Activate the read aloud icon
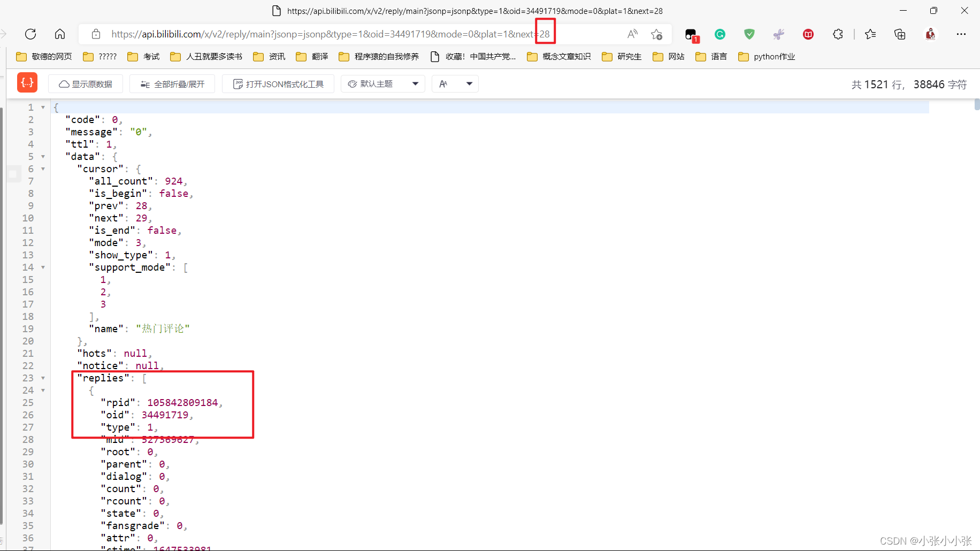 click(x=632, y=34)
